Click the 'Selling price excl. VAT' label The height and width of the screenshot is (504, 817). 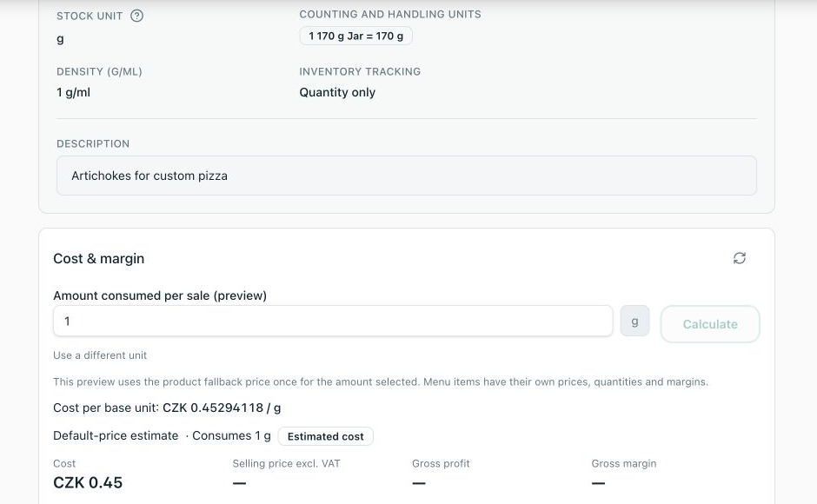coord(286,463)
